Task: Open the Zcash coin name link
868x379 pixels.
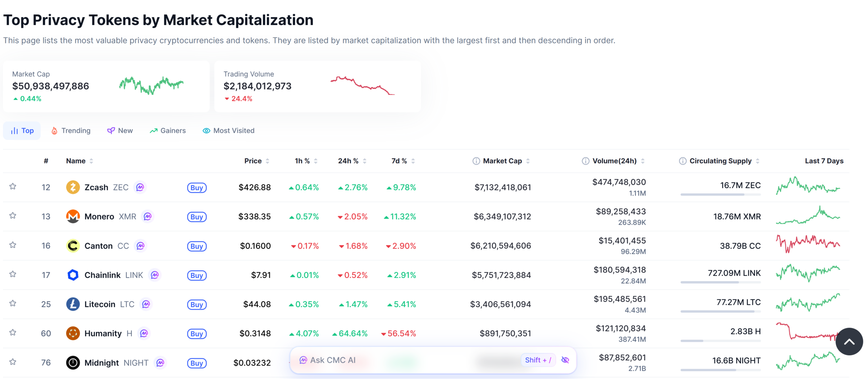Action: pos(96,187)
